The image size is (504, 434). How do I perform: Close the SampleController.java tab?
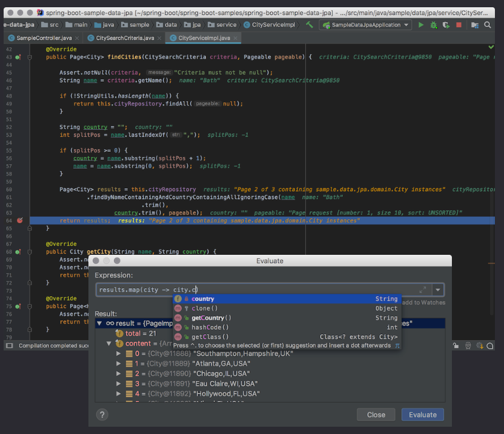click(x=77, y=38)
